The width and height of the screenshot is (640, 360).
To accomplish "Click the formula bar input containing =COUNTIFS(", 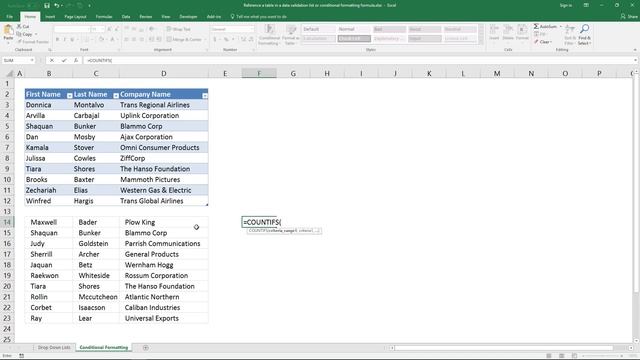I will tap(359, 60).
